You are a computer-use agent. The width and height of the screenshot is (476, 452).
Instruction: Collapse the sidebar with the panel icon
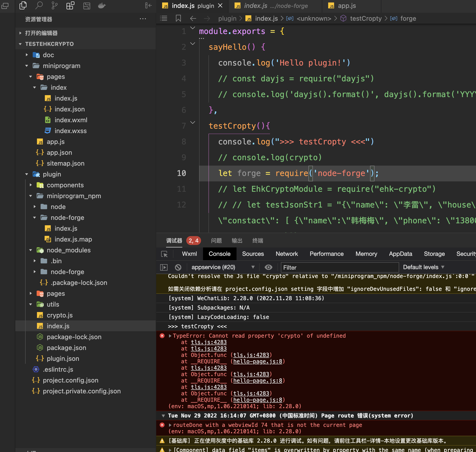(x=148, y=5)
